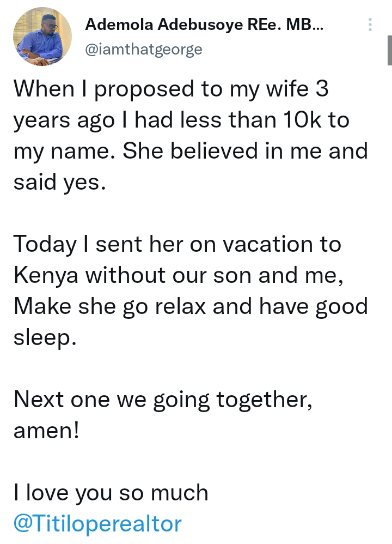Click the line "Next one we going together,"

tap(163, 400)
